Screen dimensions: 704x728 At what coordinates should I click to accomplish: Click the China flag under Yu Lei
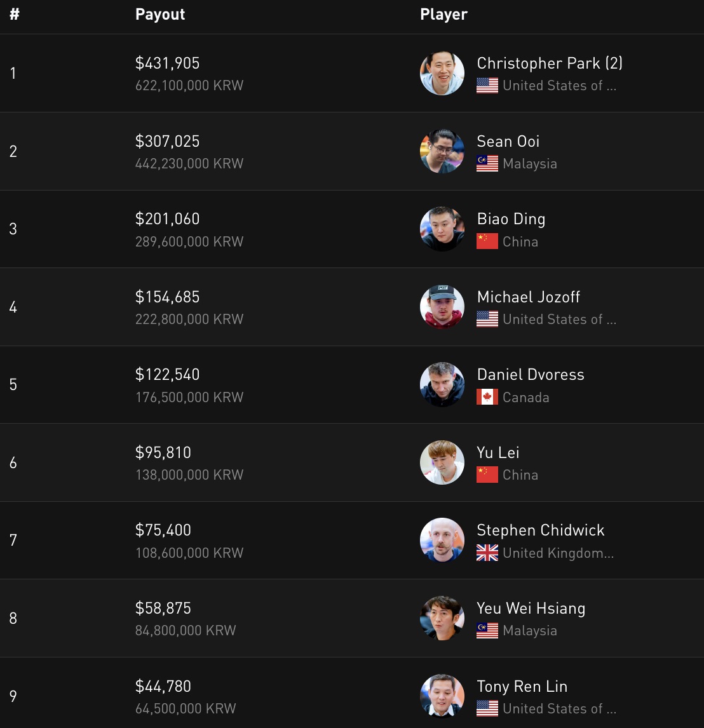487,475
